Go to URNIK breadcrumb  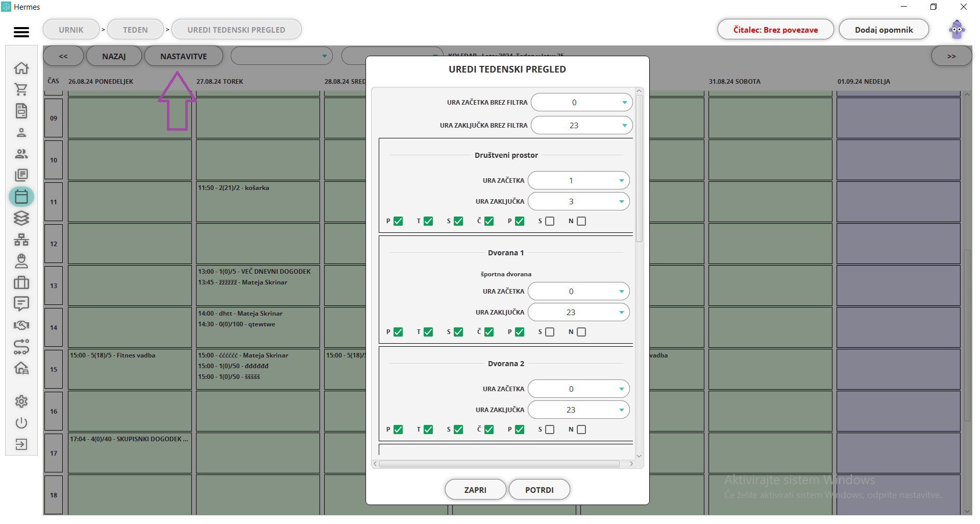click(x=71, y=30)
